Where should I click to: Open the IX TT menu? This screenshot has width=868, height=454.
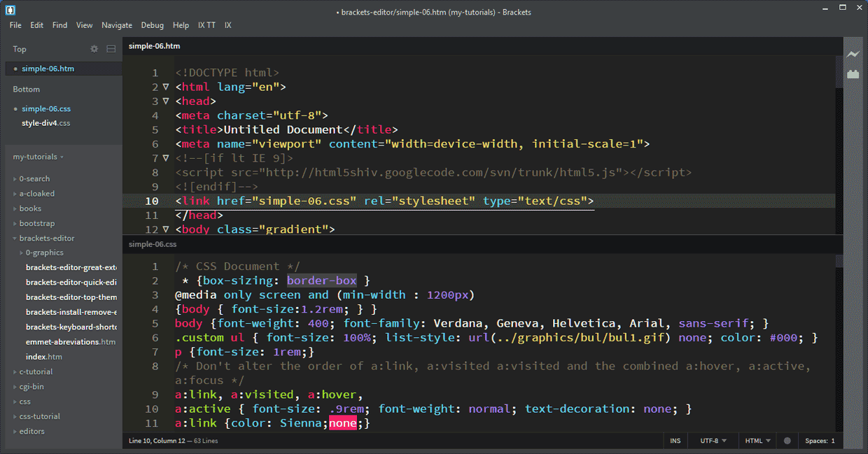point(206,25)
